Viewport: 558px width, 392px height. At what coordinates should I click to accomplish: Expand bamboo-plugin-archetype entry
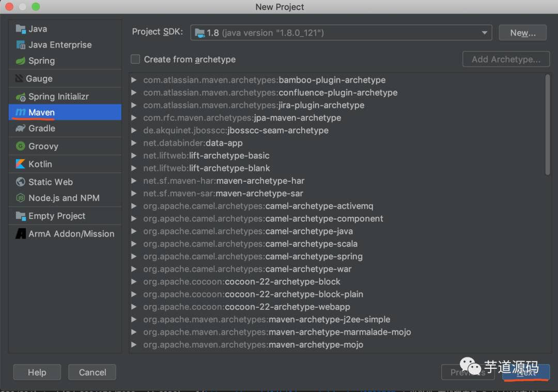[134, 80]
